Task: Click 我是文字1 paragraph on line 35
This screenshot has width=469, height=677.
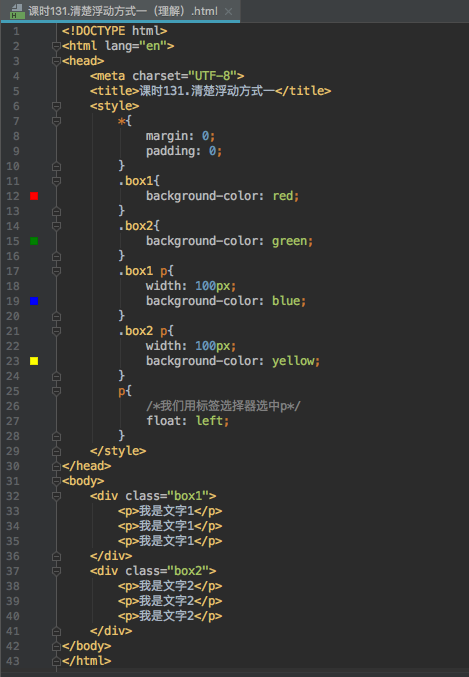Action: pos(166,541)
